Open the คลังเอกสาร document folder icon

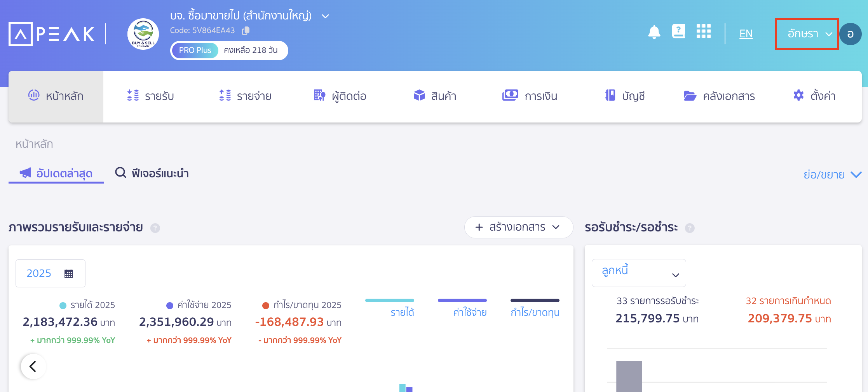point(690,96)
